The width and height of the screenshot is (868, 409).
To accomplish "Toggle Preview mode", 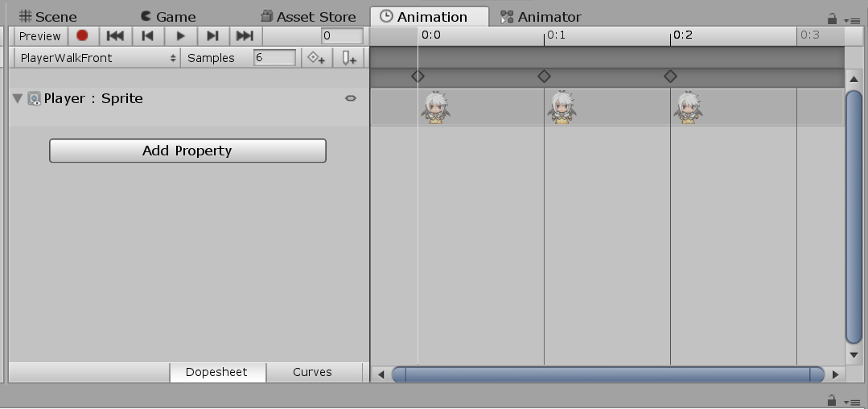I will click(39, 35).
